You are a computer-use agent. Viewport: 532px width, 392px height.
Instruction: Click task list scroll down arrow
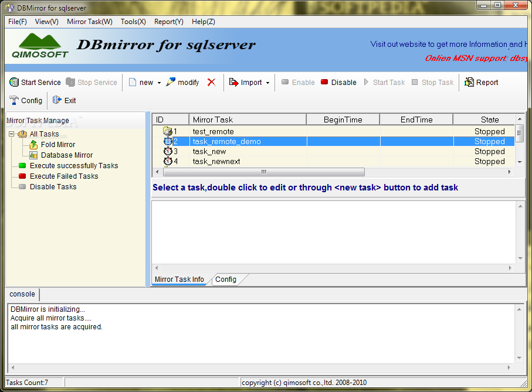point(520,162)
